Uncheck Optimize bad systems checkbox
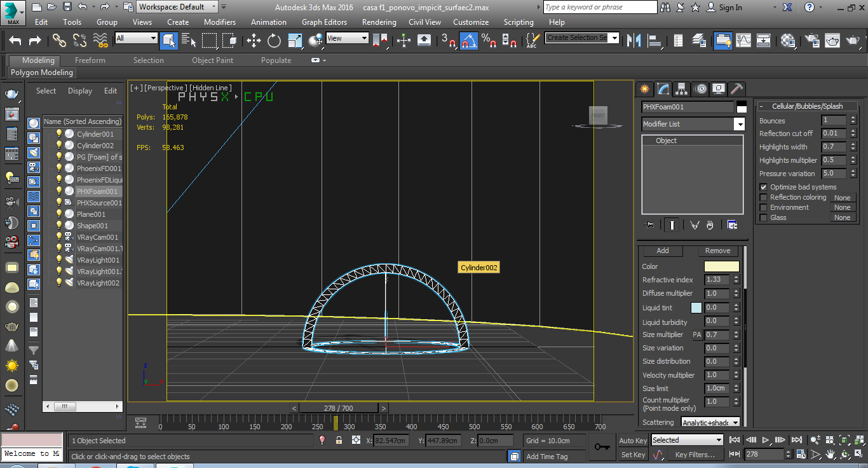Viewport: 868px width, 468px height. (x=763, y=187)
